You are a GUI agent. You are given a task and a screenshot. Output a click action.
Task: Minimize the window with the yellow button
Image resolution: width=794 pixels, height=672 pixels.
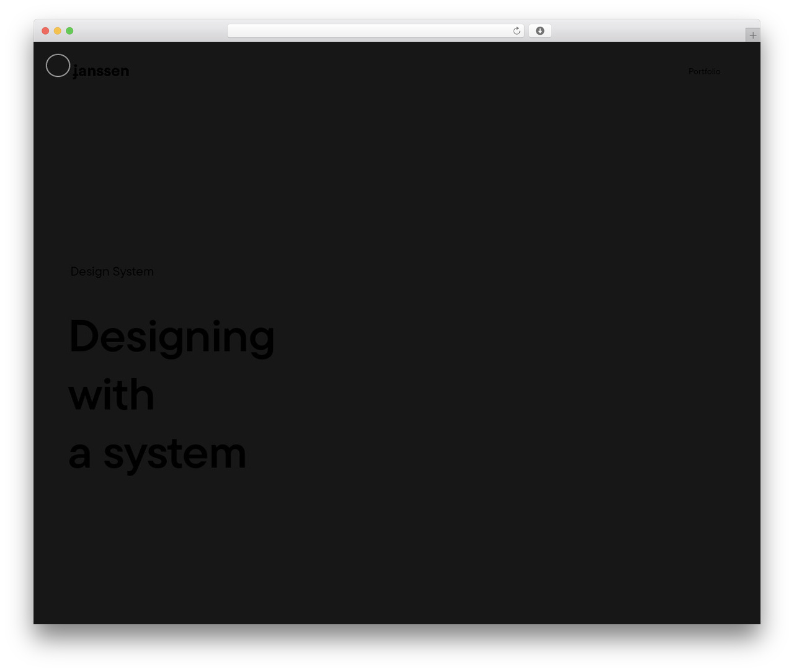[58, 31]
